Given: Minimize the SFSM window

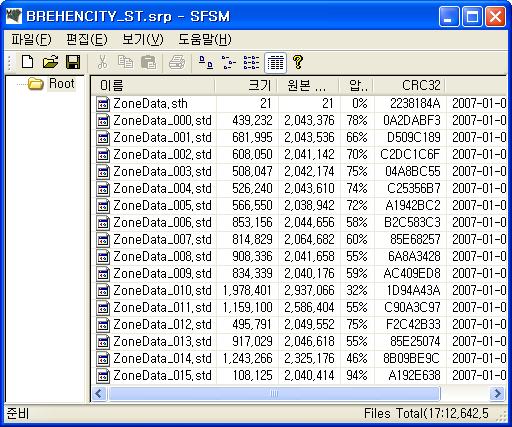Looking at the screenshot, I should [449, 16].
